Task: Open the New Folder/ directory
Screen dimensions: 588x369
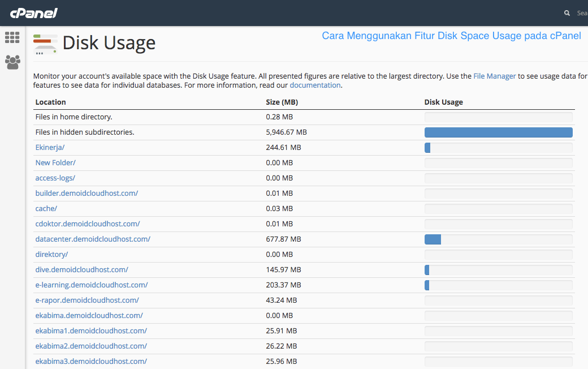Action: (x=55, y=162)
